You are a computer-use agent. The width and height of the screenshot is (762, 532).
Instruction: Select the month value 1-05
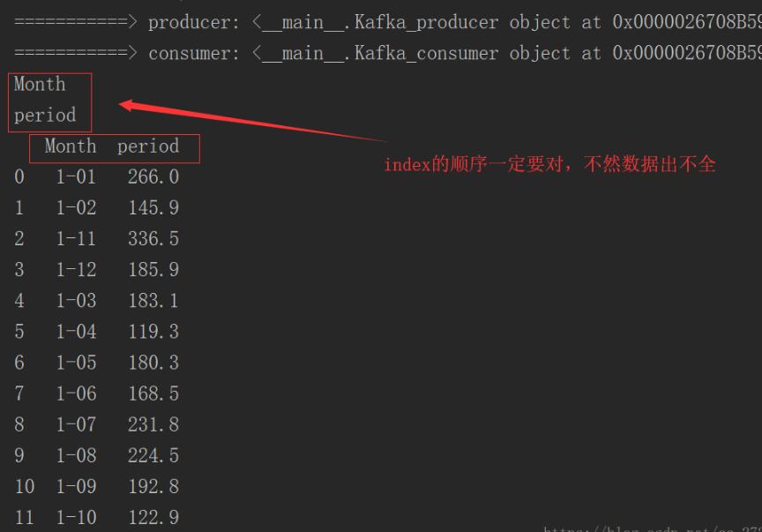click(76, 363)
